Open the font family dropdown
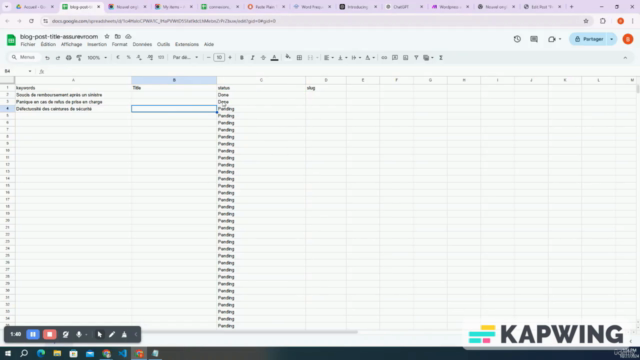Viewport: 640px width, 360px height. [185, 58]
